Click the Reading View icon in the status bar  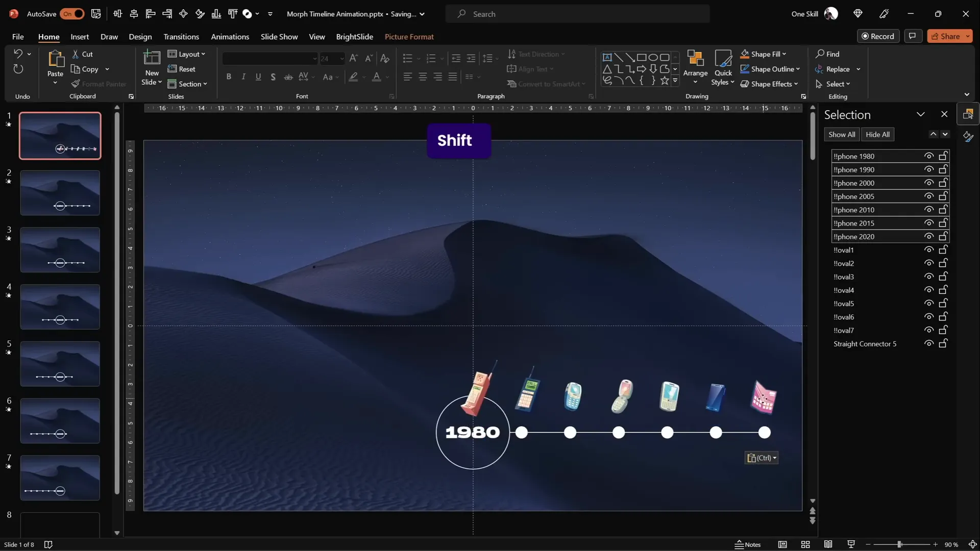click(828, 544)
